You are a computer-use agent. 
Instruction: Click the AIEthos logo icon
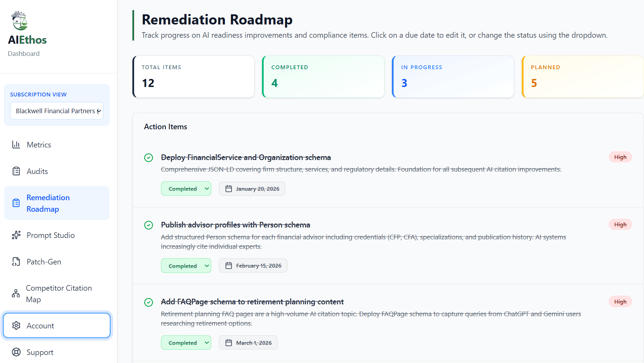[19, 21]
